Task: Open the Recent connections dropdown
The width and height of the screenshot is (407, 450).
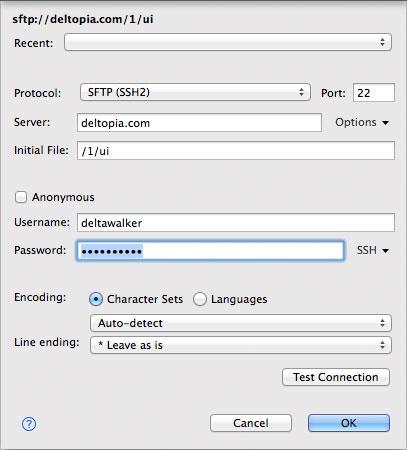Action: (x=228, y=42)
